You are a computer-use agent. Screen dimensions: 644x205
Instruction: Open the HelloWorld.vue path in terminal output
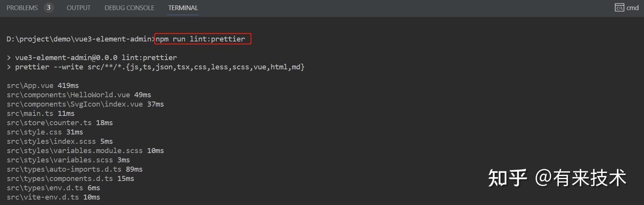click(x=68, y=95)
